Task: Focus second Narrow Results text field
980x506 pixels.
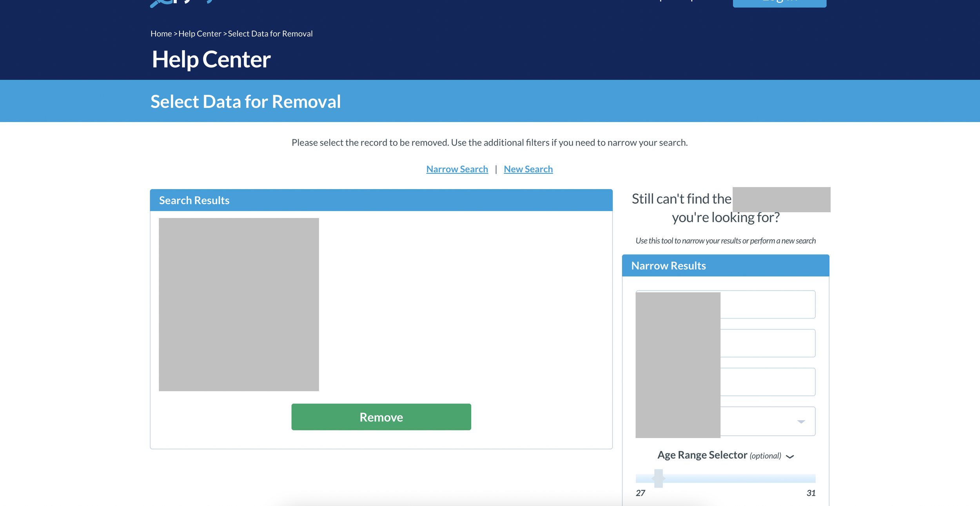Action: coord(768,343)
